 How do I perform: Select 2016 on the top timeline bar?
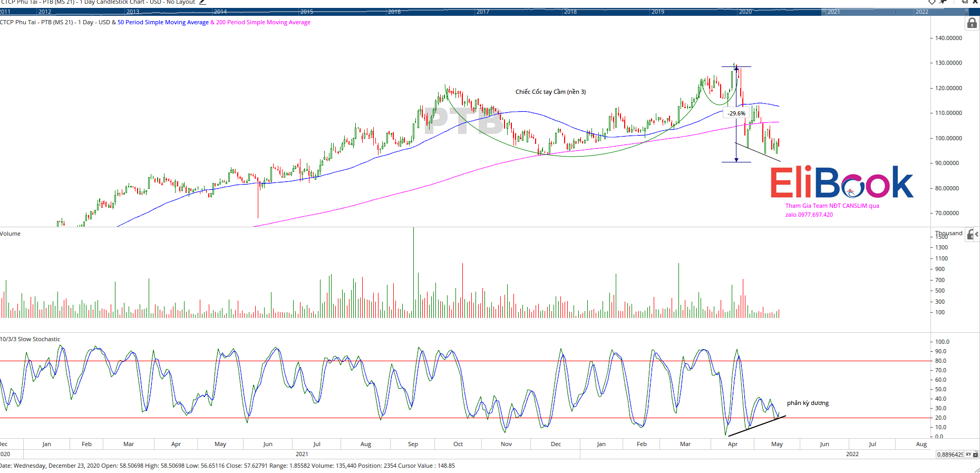(x=394, y=12)
